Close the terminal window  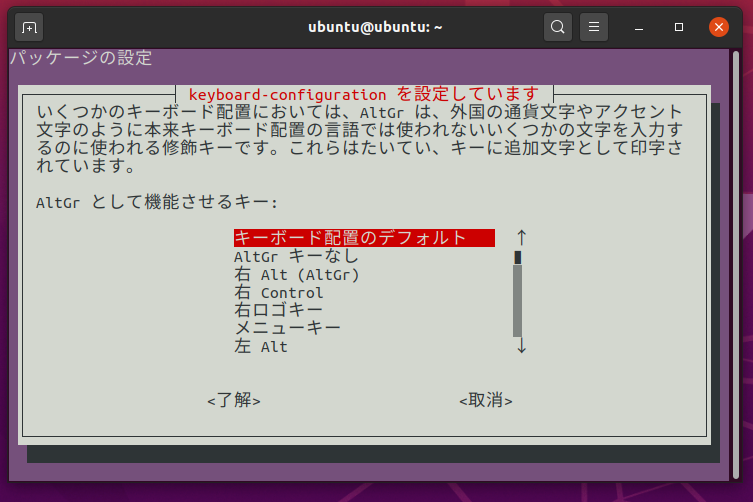coord(719,27)
